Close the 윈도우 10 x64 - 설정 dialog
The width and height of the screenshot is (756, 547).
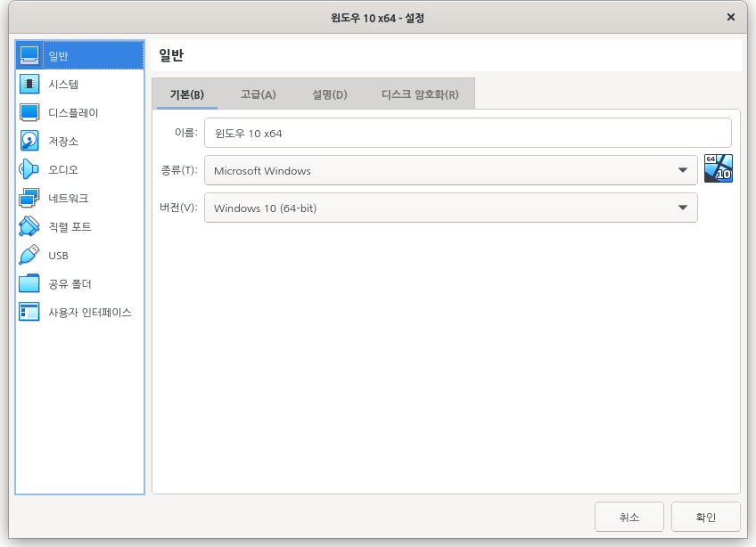pyautogui.click(x=731, y=17)
